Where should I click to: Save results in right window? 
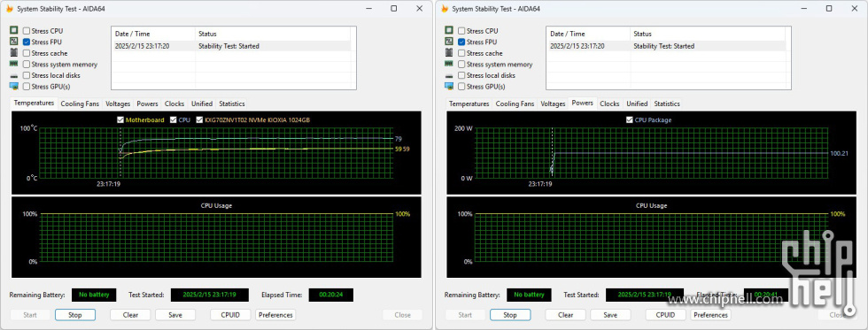pyautogui.click(x=610, y=315)
